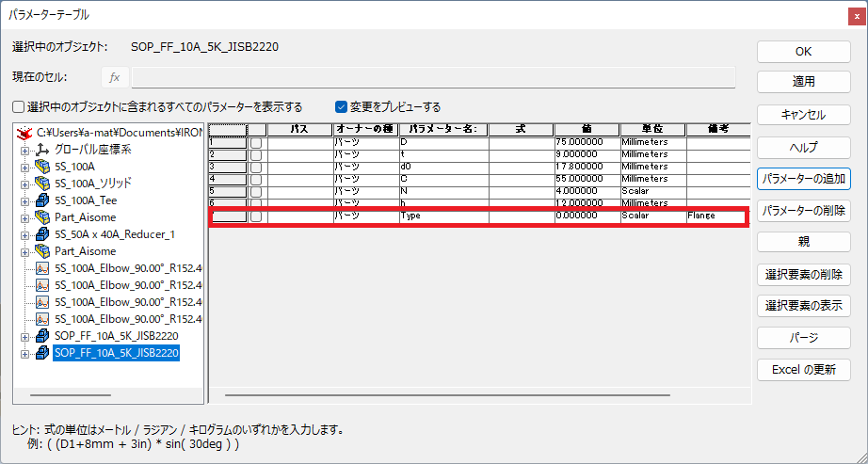Click the first 5S_100A_Elbow sketch icon
This screenshot has height=464, width=868.
[42, 268]
